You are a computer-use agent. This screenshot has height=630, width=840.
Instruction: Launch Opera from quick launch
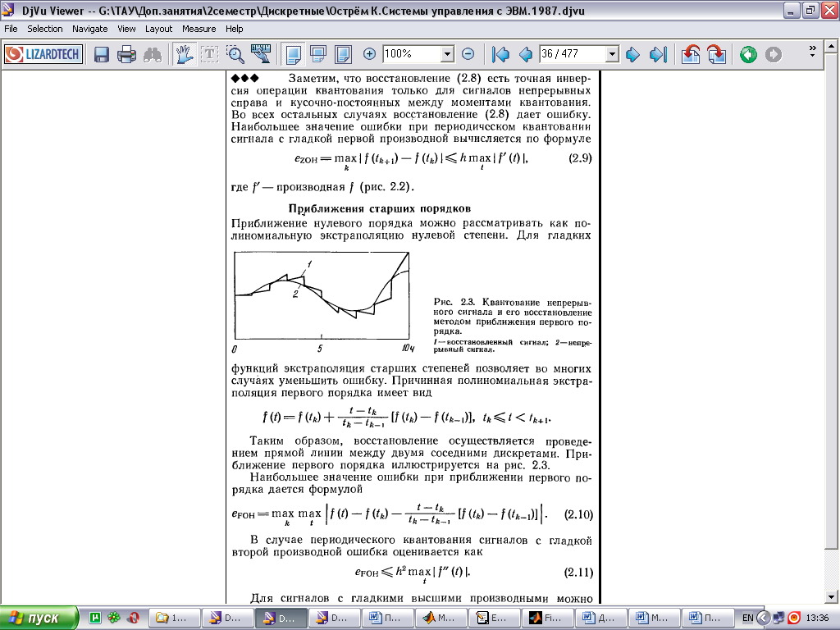(x=133, y=618)
